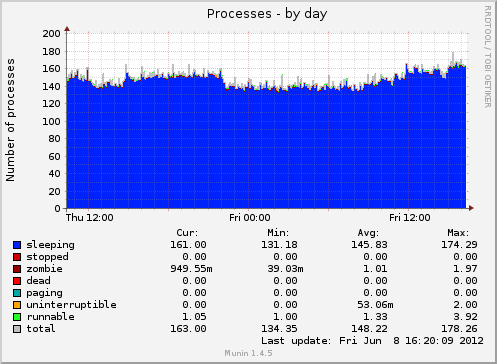Click the blue sleeping legend swatch
The width and height of the screenshot is (497, 364).
tap(17, 245)
